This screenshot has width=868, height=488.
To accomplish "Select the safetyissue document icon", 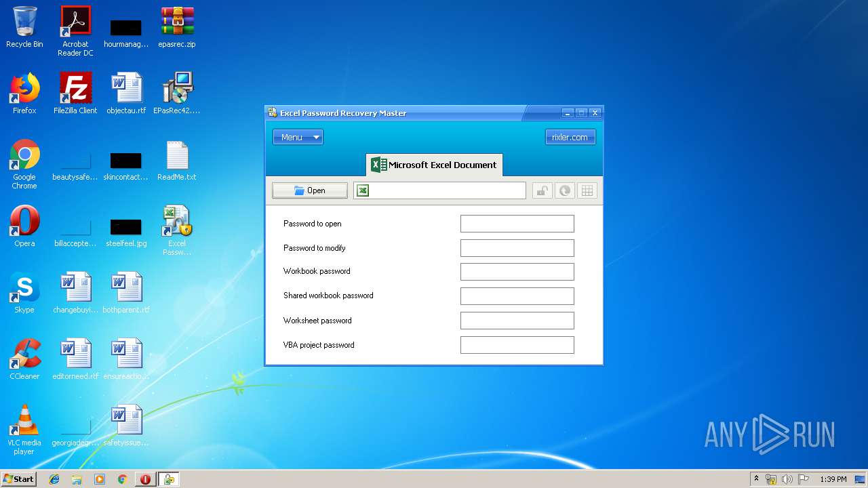I will point(126,426).
